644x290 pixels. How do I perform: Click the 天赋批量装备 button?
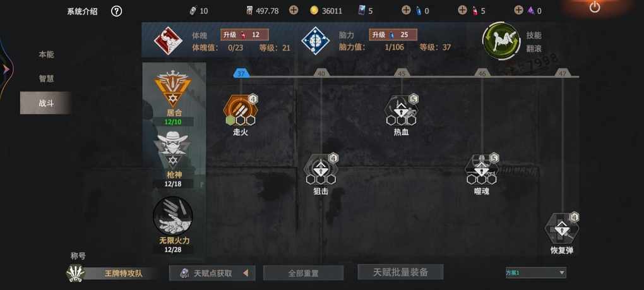400,272
